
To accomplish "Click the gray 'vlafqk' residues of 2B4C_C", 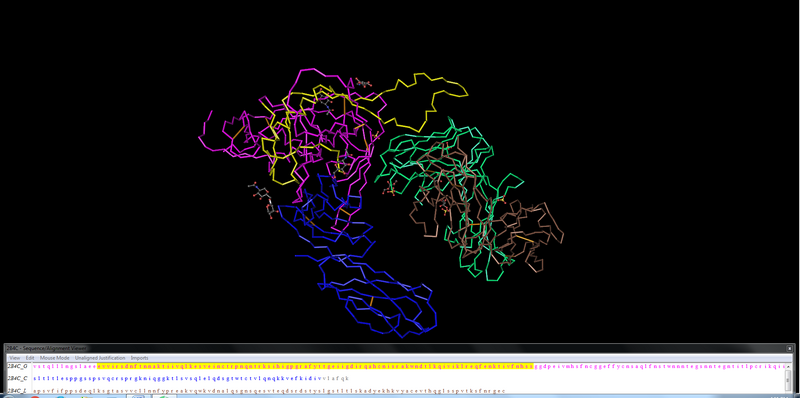I will [336, 379].
